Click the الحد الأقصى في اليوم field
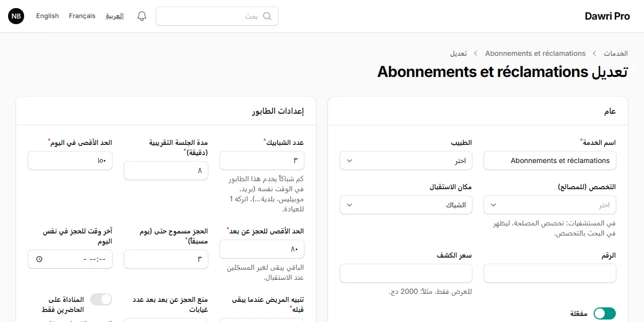Viewport: 644px width, 322px height. pos(70,160)
